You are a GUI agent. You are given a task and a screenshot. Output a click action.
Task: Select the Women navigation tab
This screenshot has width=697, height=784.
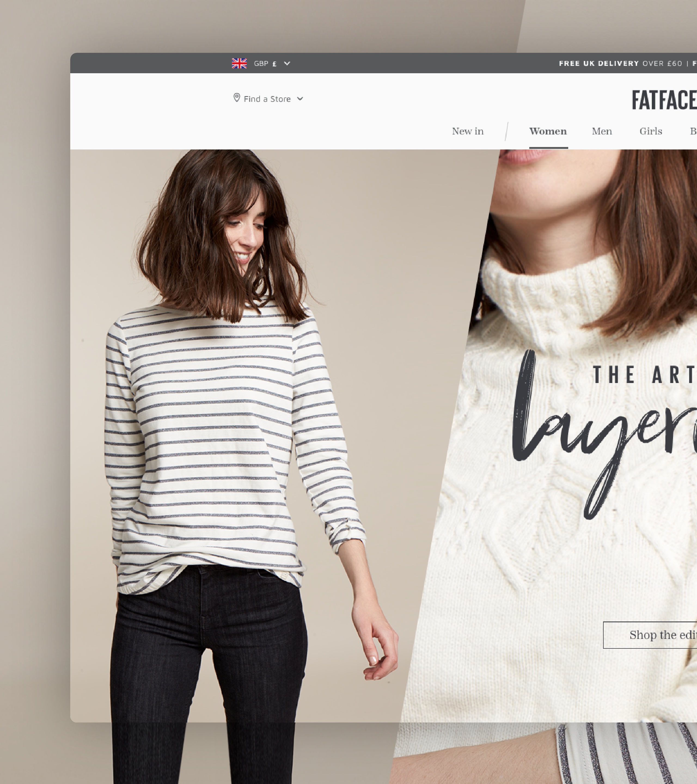(x=548, y=131)
